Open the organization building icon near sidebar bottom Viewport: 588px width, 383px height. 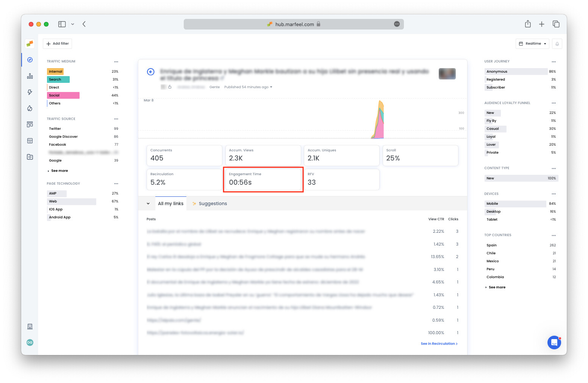[x=30, y=326]
